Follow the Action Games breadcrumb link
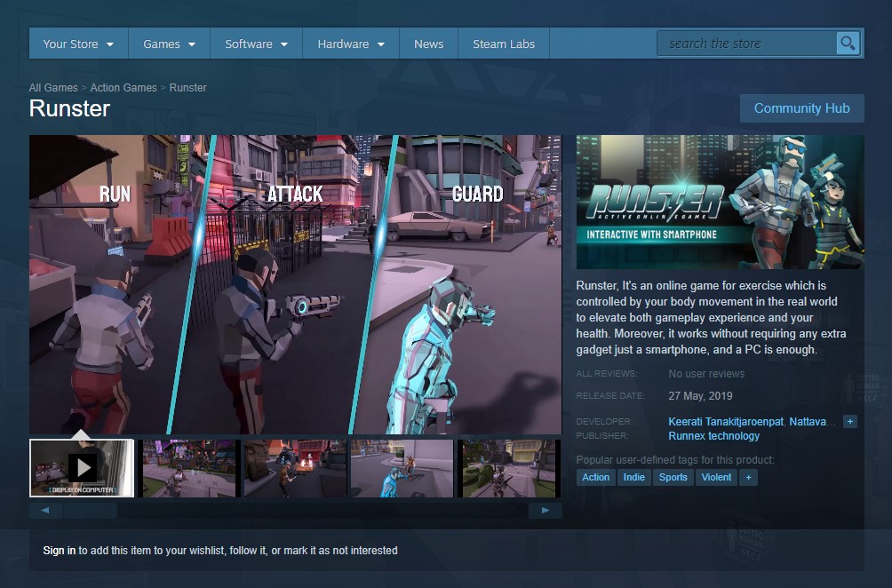The height and width of the screenshot is (588, 892). 123,88
